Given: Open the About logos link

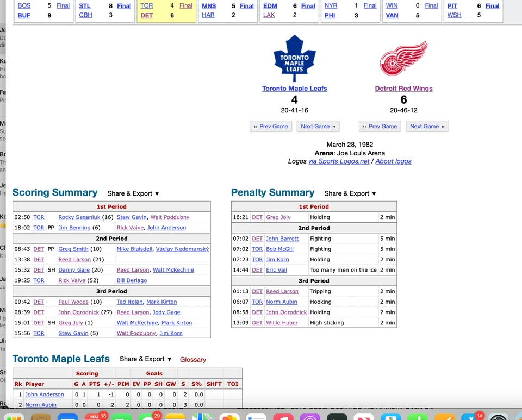Looking at the screenshot, I should pos(394,161).
